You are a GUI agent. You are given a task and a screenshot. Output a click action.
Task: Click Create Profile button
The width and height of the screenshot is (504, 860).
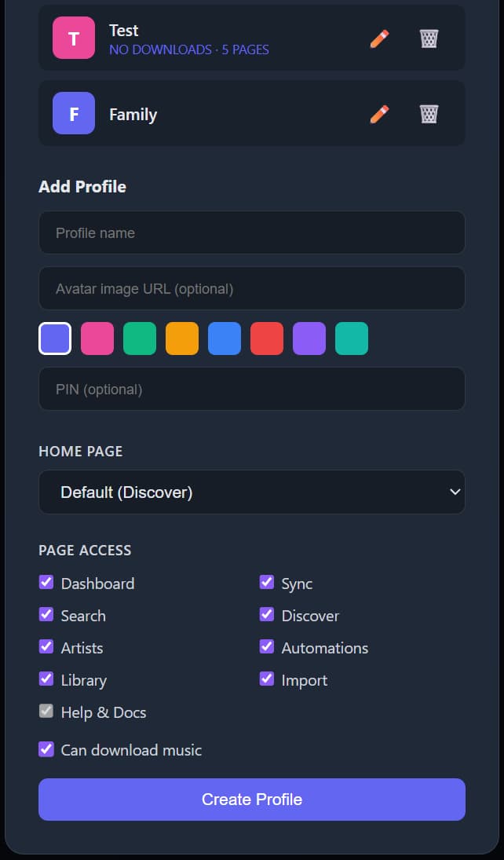(251, 800)
